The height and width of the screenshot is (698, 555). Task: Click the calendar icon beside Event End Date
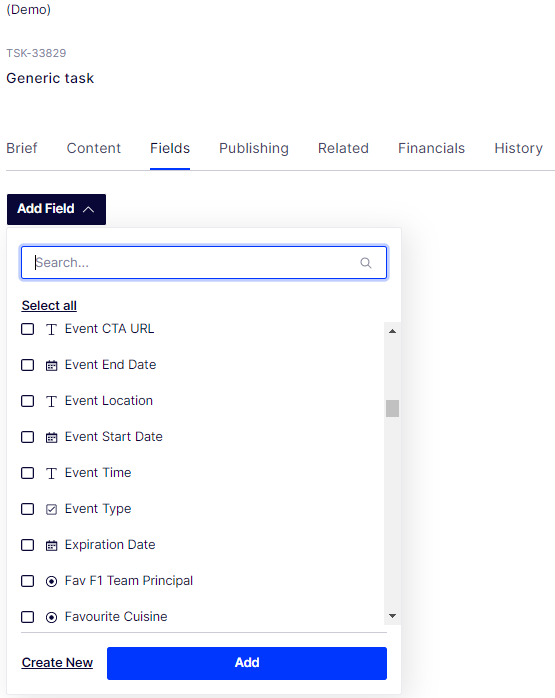click(x=52, y=365)
